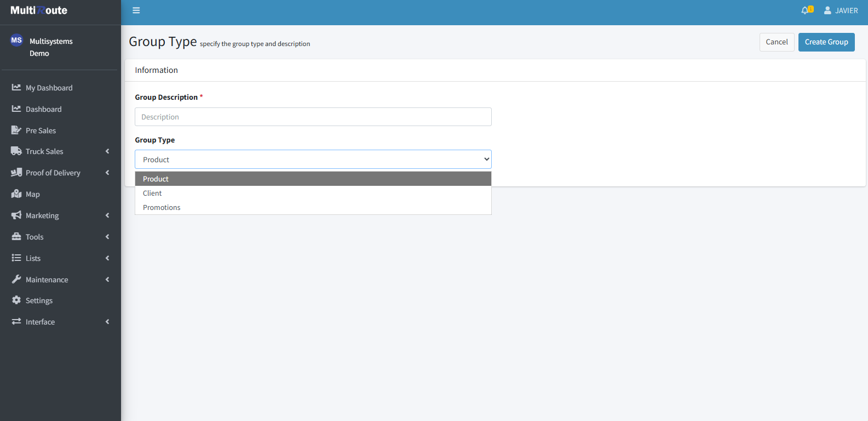Click the JAVIER user profile icon

click(827, 10)
